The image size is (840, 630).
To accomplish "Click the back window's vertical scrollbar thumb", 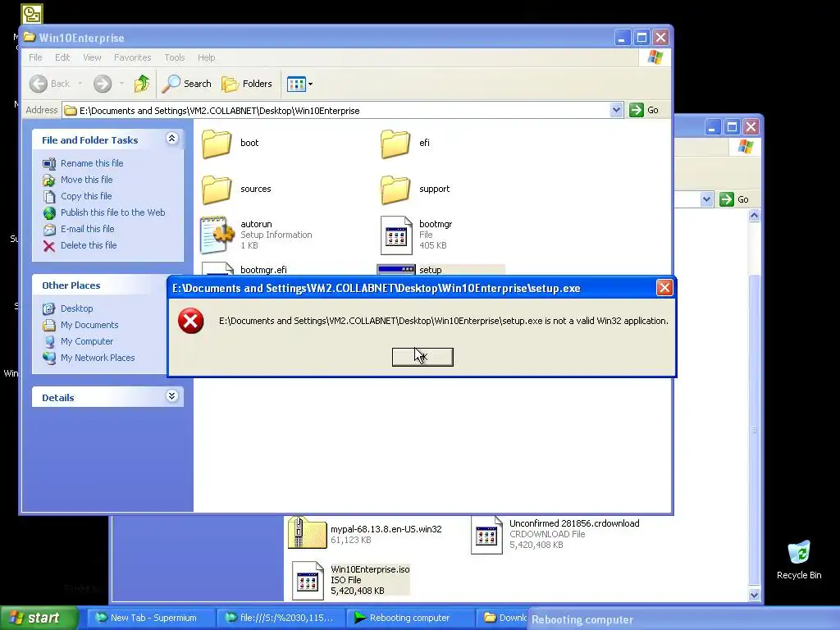I will (755, 429).
